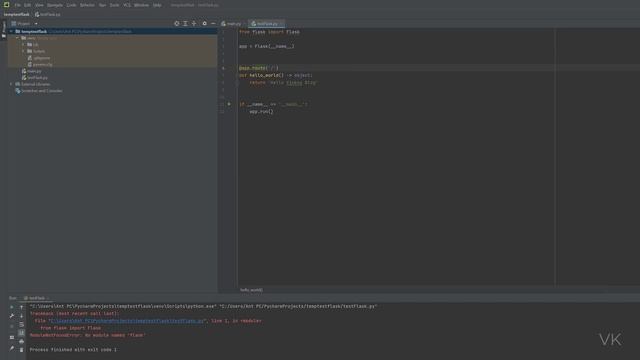Click the stop process icon in Run panel

click(12, 327)
